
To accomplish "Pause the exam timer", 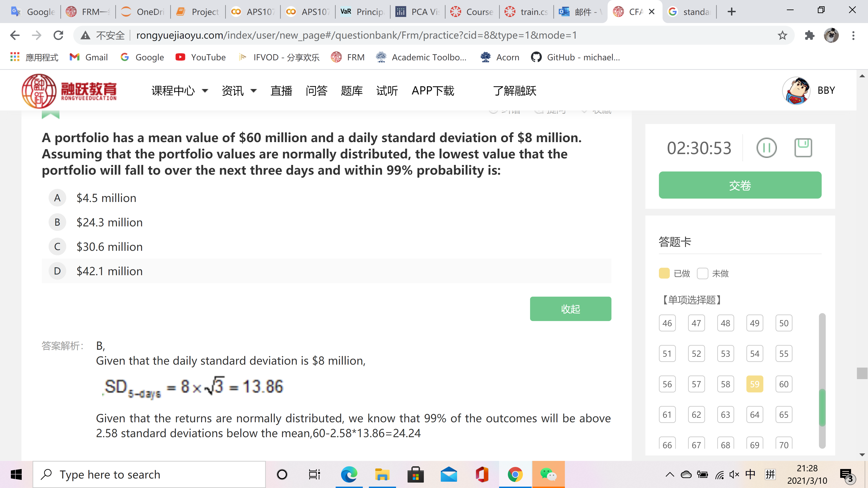I will point(766,148).
